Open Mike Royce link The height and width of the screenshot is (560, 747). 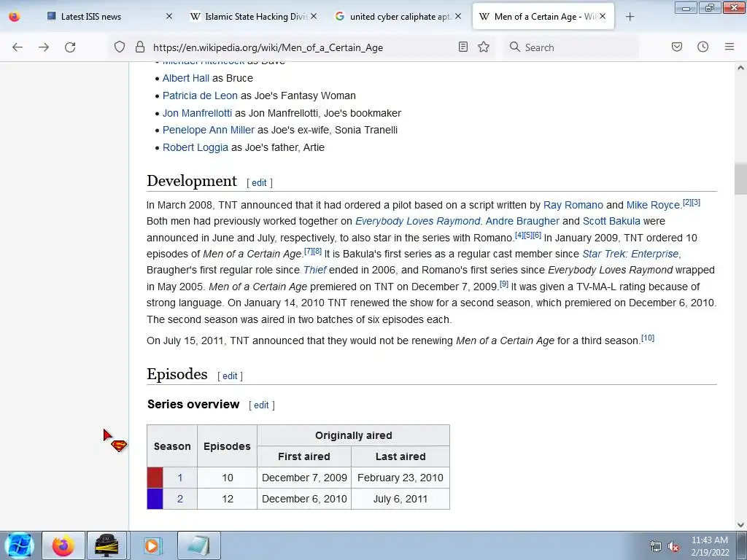click(x=653, y=205)
